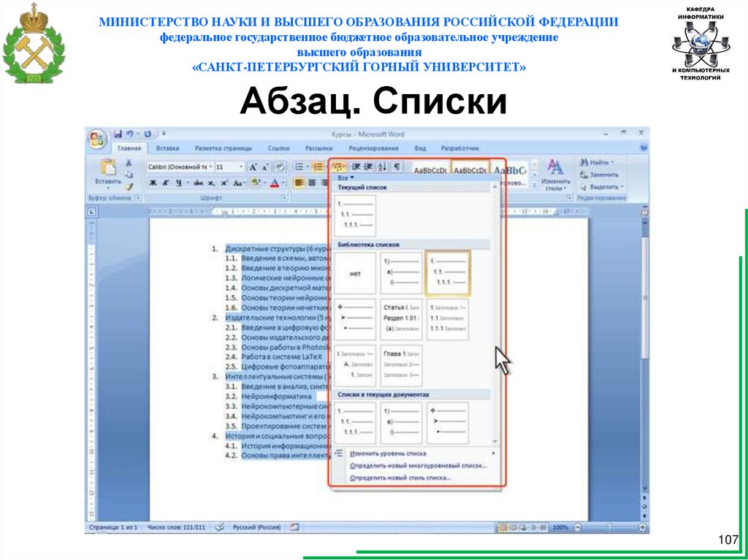748x560 pixels.
Task: Open the font name combo box Calibri
Action: click(180, 167)
